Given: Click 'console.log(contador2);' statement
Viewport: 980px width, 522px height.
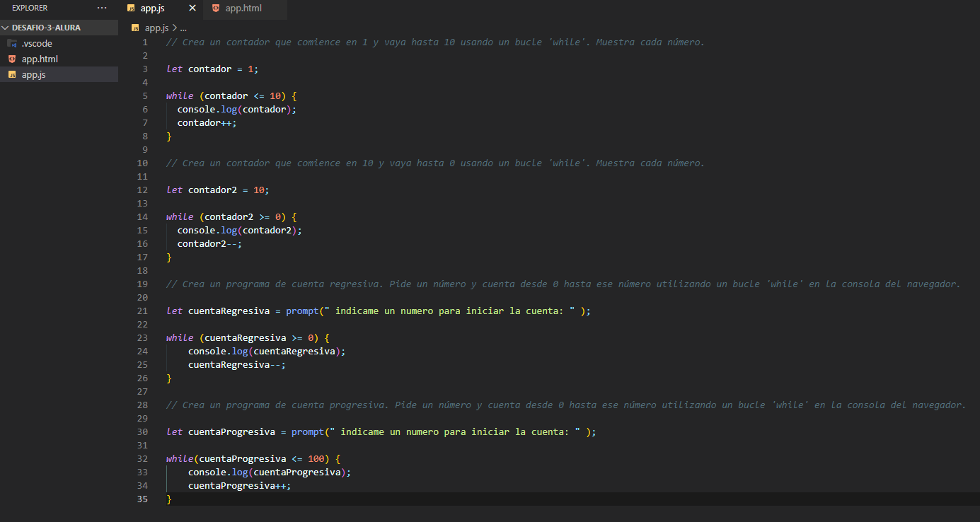Looking at the screenshot, I should point(240,231).
